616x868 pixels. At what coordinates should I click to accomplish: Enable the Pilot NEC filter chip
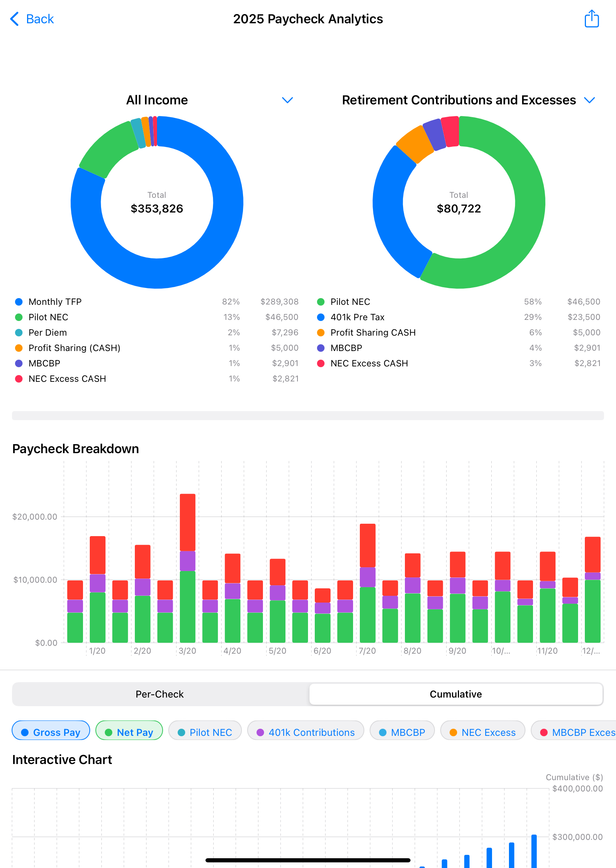click(205, 732)
